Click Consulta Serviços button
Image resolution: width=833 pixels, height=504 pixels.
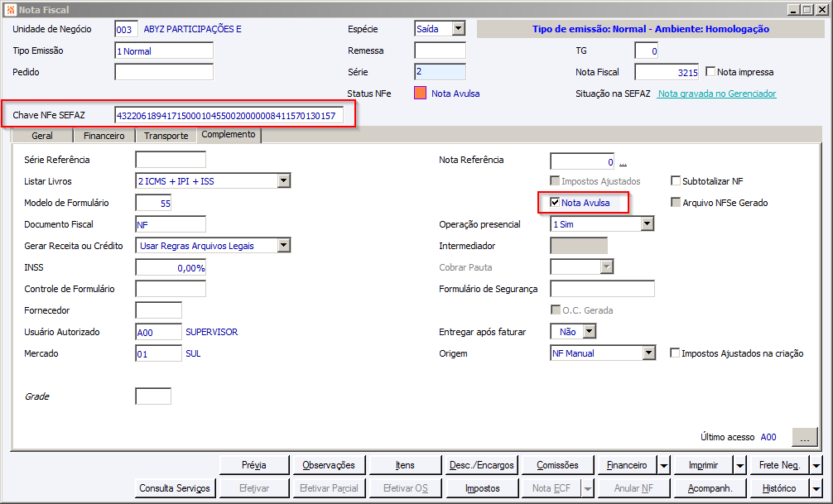click(175, 488)
